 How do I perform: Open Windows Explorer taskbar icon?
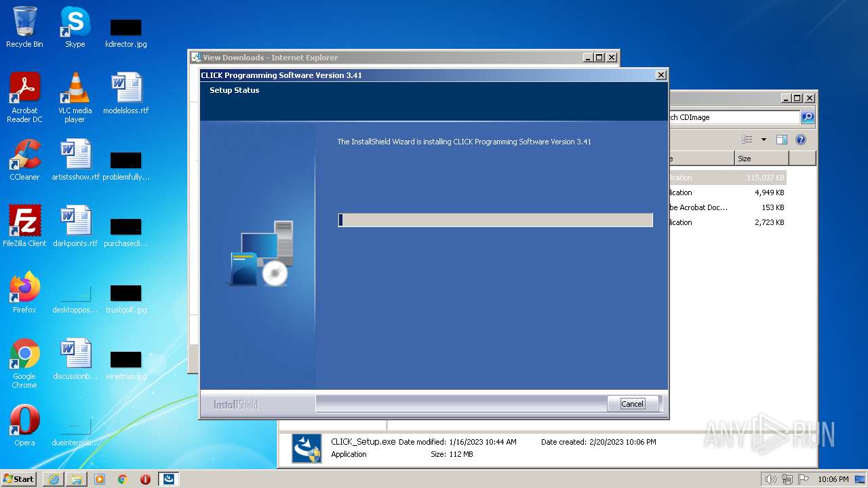pos(77,479)
